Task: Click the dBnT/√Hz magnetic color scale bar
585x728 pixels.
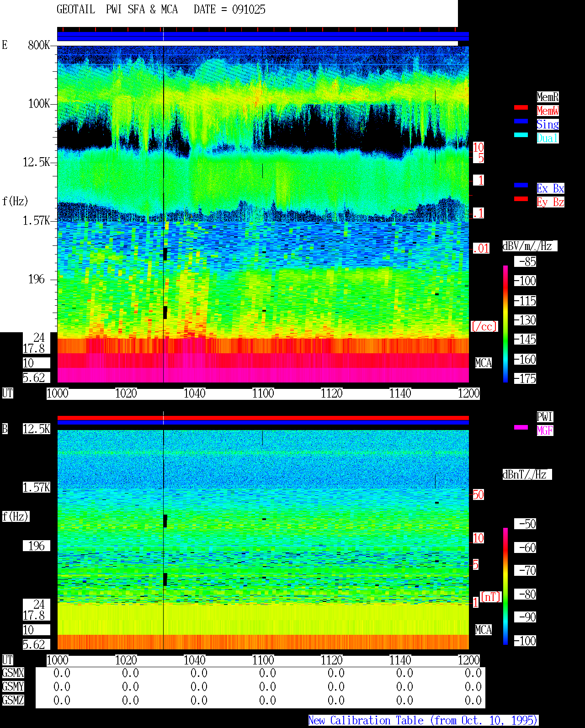Action: [505, 586]
